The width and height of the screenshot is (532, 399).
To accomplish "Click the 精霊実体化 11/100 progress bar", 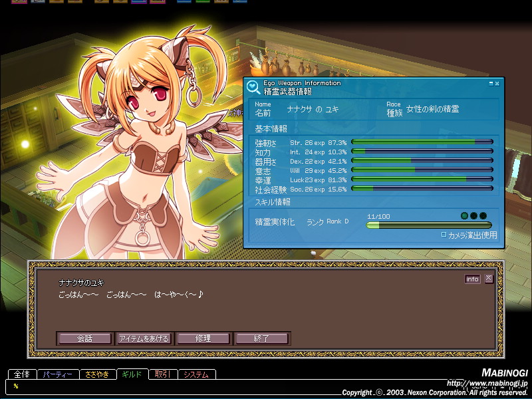I will point(429,225).
